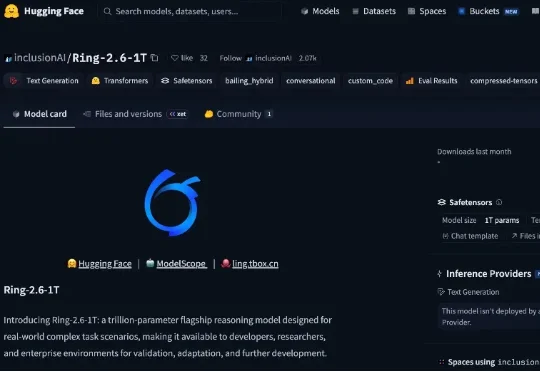Open the inclusionAI organization link

tap(40, 58)
